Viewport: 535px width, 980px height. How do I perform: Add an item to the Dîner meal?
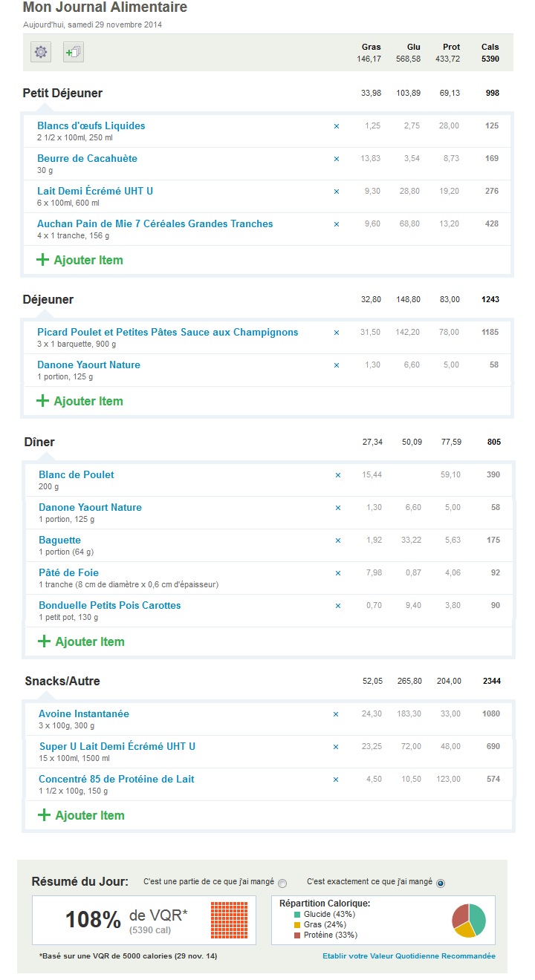(81, 641)
